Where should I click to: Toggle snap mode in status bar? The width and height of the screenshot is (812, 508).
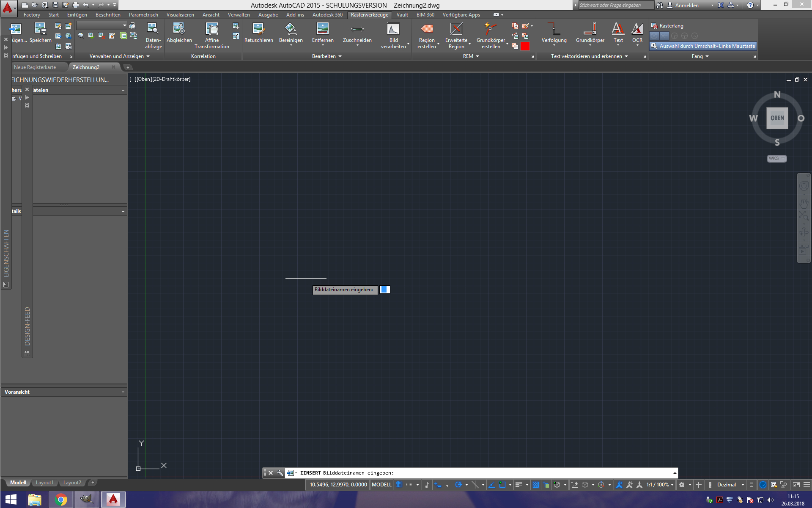409,485
